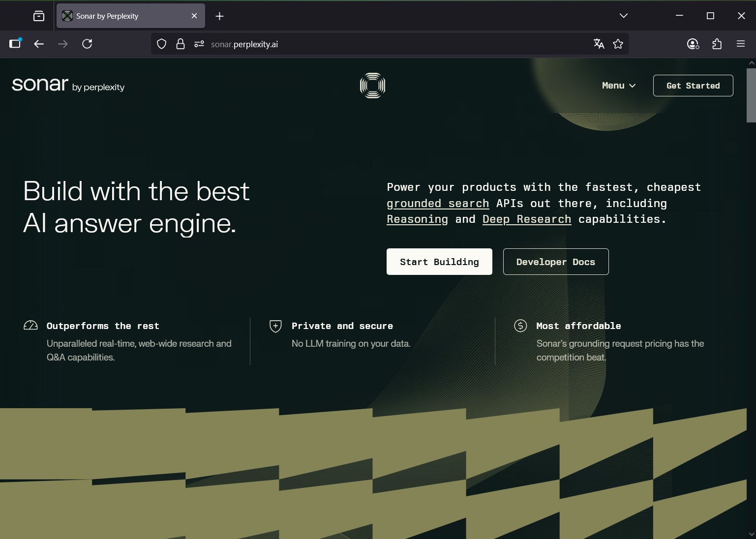Click the Firefox View icon

pyautogui.click(x=39, y=16)
